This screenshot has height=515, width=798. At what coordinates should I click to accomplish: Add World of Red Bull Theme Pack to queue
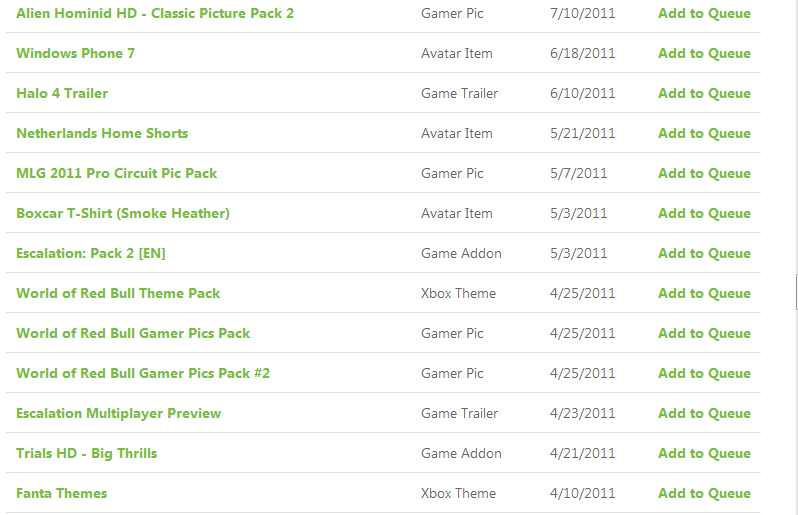(x=704, y=294)
